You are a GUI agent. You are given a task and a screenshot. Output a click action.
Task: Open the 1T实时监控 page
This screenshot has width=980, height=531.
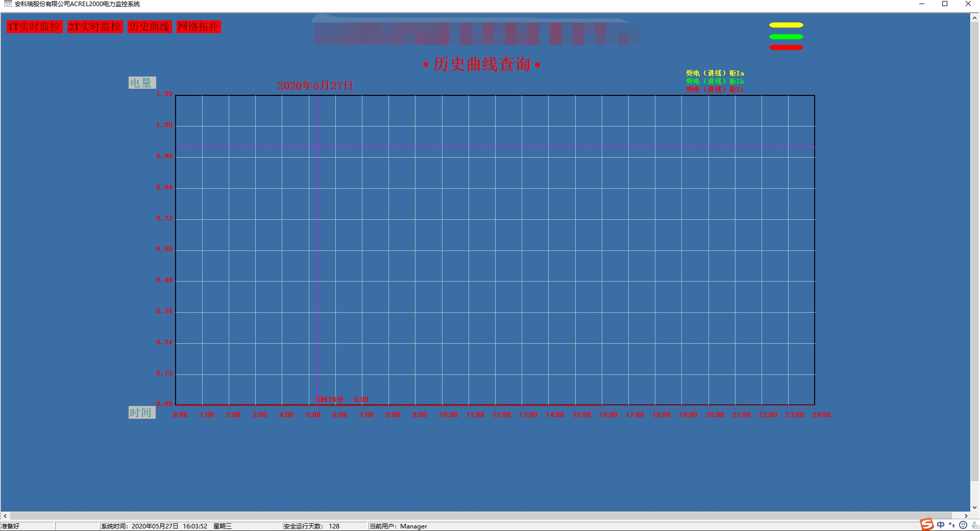pos(34,27)
